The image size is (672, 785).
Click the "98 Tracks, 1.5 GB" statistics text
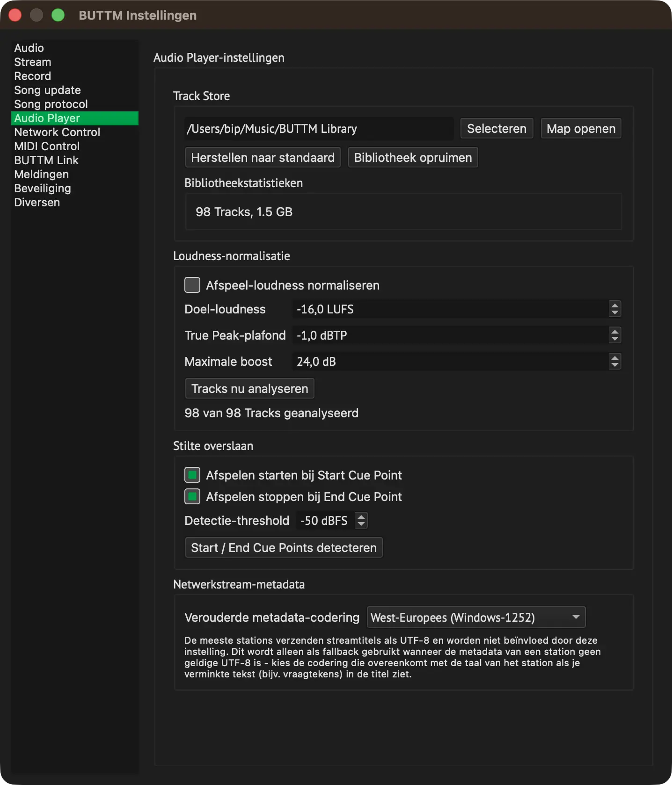(x=244, y=212)
